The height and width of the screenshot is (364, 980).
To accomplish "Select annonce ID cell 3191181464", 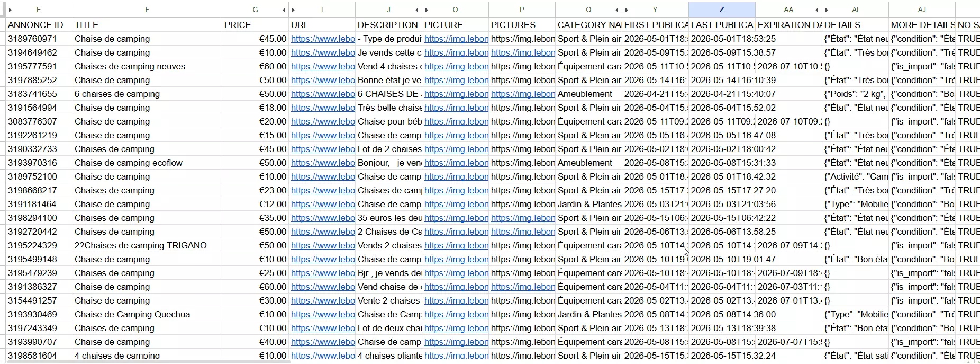I will click(39, 204).
